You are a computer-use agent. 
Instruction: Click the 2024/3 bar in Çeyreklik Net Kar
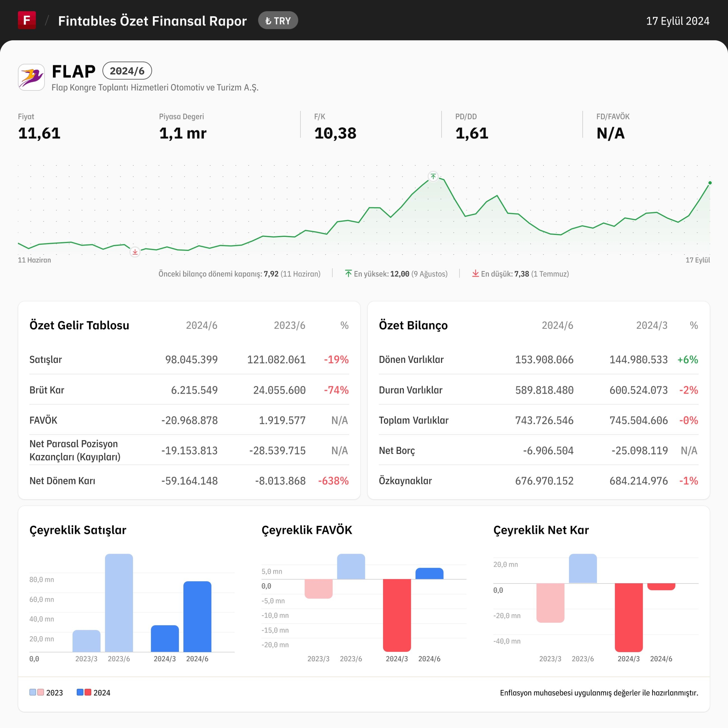(x=629, y=618)
